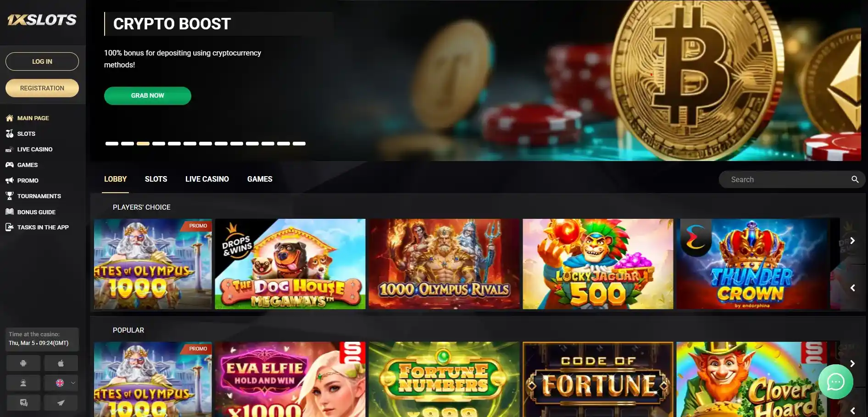This screenshot has width=868, height=417.
Task: Click the Grab Now button
Action: click(148, 95)
